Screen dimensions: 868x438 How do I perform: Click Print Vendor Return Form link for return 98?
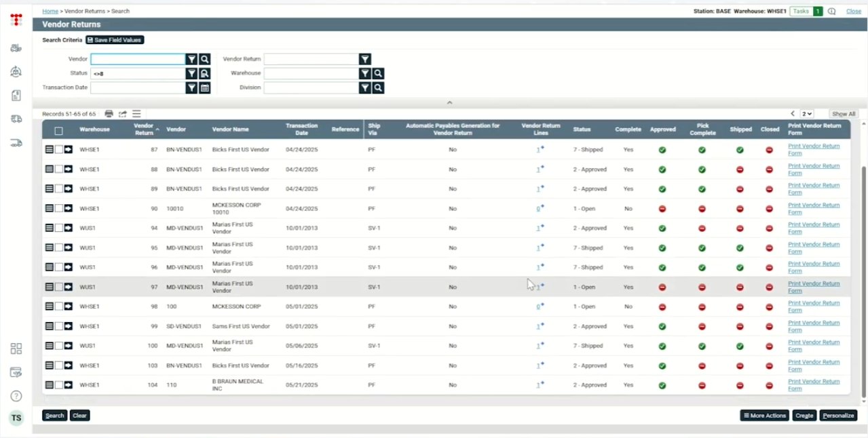tap(813, 306)
